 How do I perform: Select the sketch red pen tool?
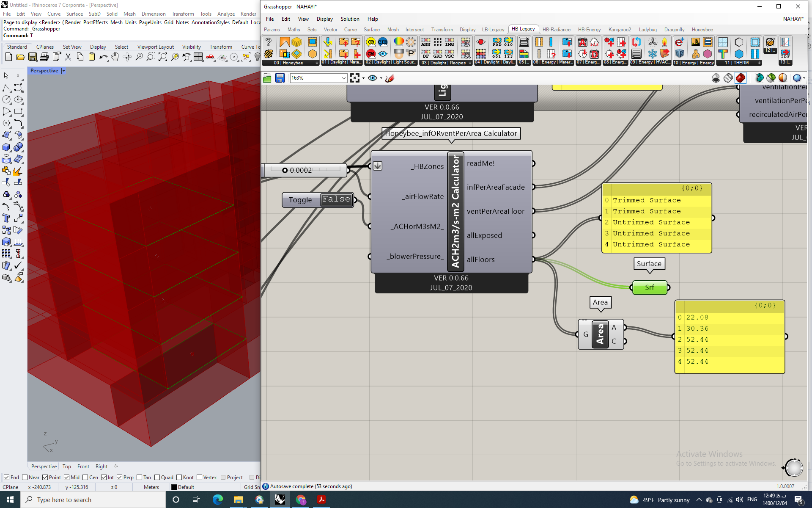390,78
